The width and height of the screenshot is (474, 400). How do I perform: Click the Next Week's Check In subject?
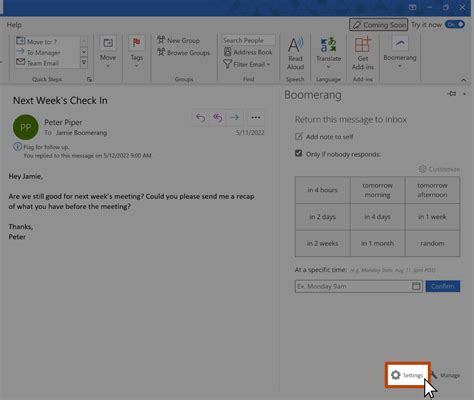point(60,100)
